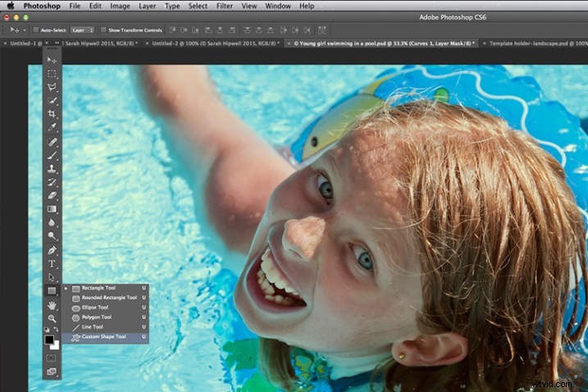588x392 pixels.
Task: Select the Healing Brush tool
Action: tap(52, 142)
